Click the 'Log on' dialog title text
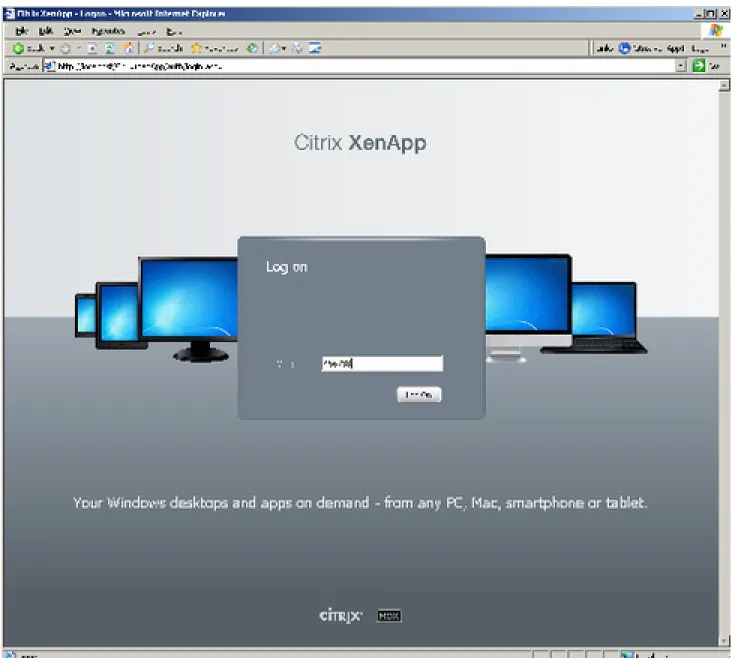Viewport: 735px width, 658px height. [x=286, y=267]
